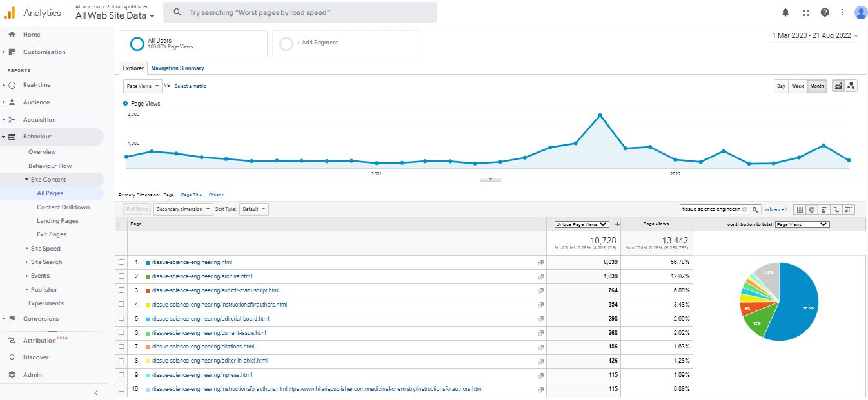
Task: Select the line chart view icon
Action: [838, 86]
